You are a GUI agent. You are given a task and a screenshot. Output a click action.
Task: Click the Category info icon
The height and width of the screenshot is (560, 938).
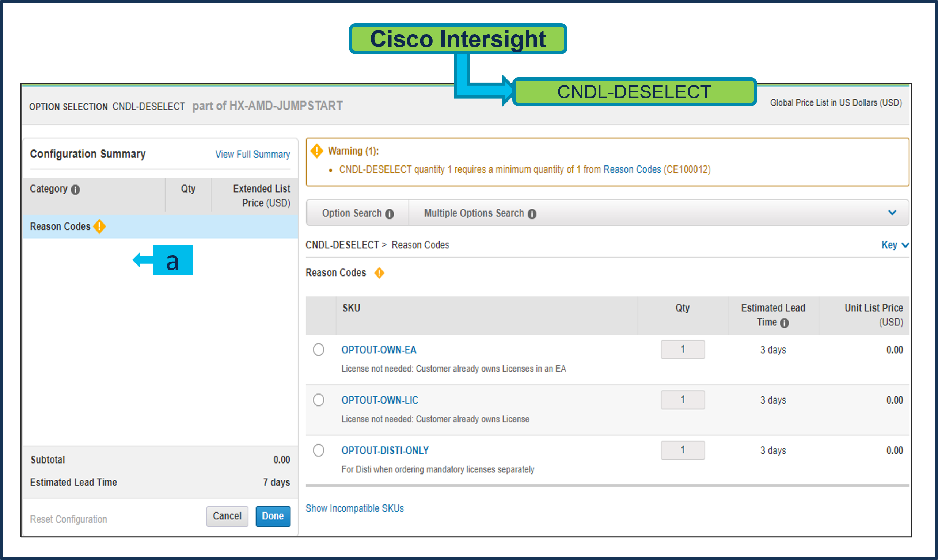tap(76, 190)
